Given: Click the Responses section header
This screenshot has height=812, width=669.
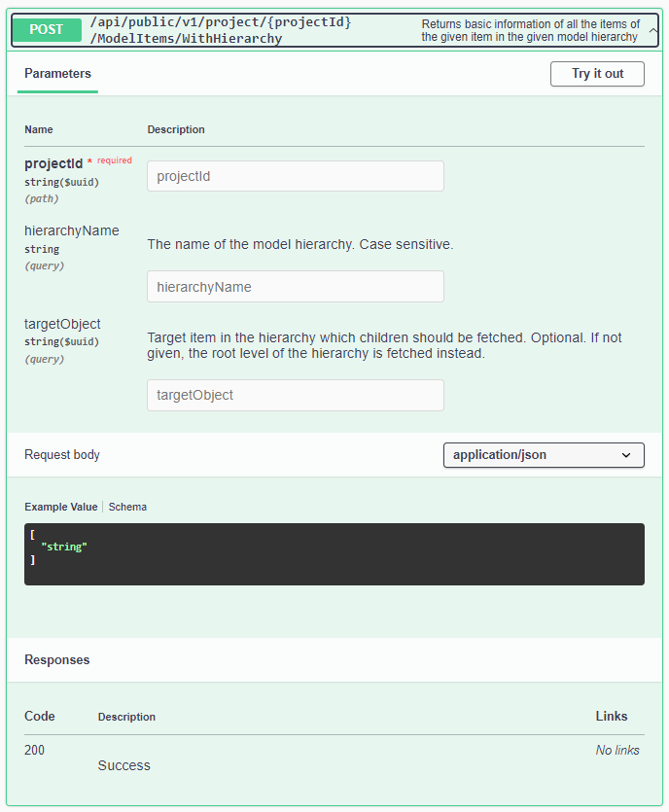Looking at the screenshot, I should [56, 659].
